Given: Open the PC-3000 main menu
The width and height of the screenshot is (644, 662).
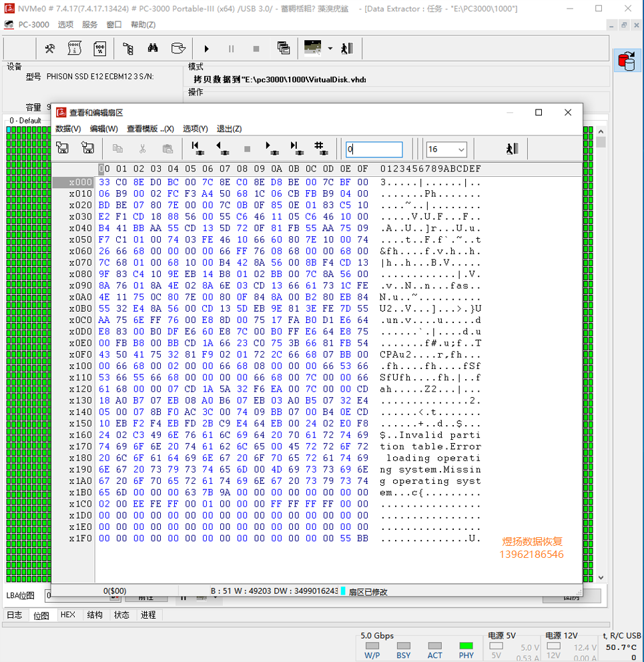Looking at the screenshot, I should (x=34, y=25).
